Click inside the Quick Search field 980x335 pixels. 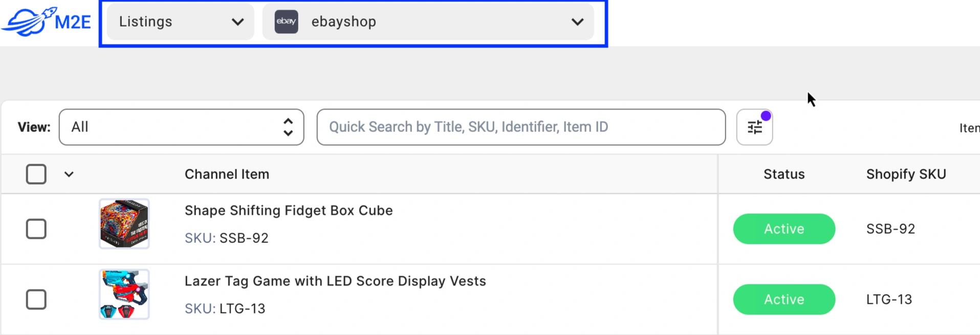[520, 127]
